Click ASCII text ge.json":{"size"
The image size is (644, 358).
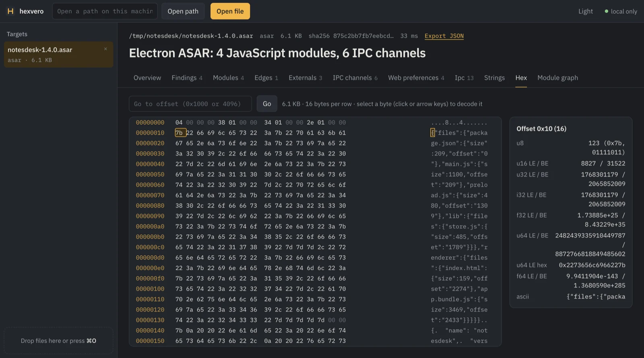(x=459, y=143)
